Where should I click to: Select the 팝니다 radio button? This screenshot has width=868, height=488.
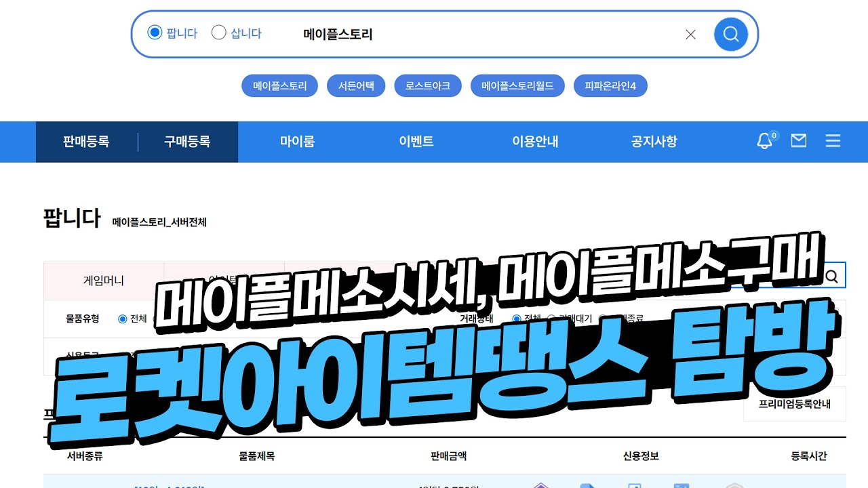[155, 33]
